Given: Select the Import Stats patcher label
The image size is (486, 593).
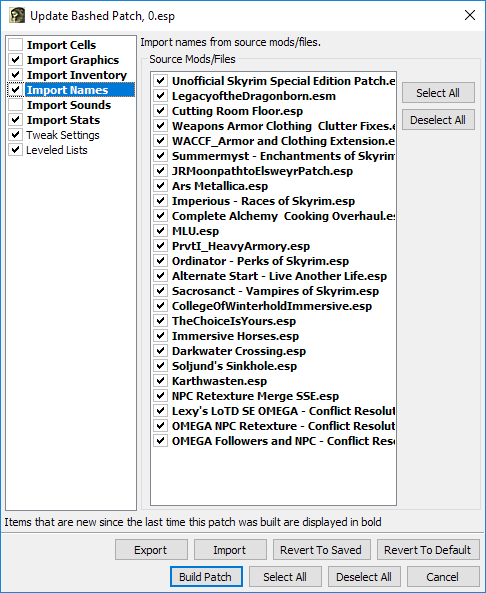Looking at the screenshot, I should pos(63,120).
